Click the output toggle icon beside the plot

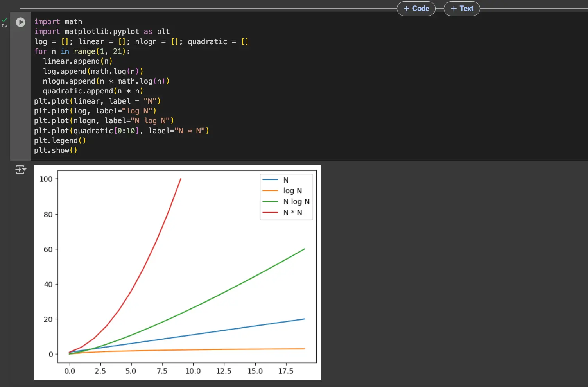click(x=20, y=170)
